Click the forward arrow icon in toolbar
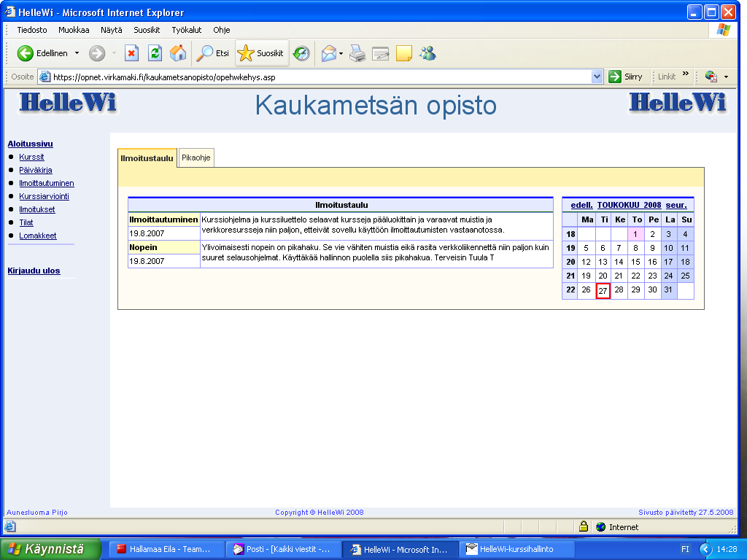The image size is (747, 560). click(x=97, y=53)
